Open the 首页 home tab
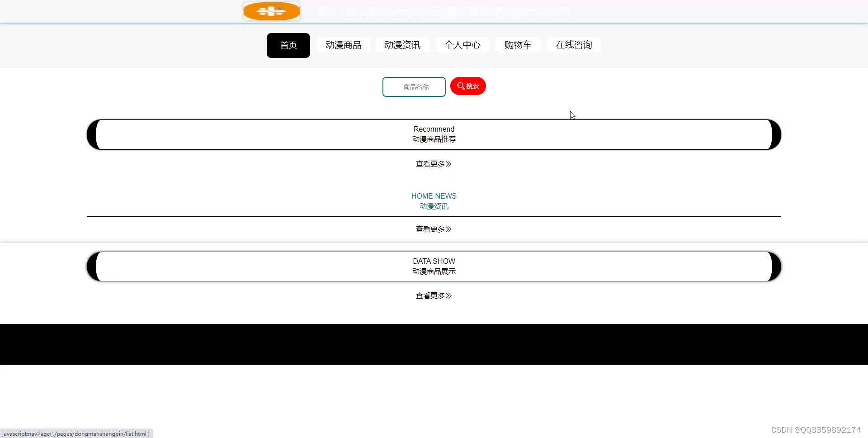Viewport: 868px width, 438px height. pyautogui.click(x=288, y=45)
